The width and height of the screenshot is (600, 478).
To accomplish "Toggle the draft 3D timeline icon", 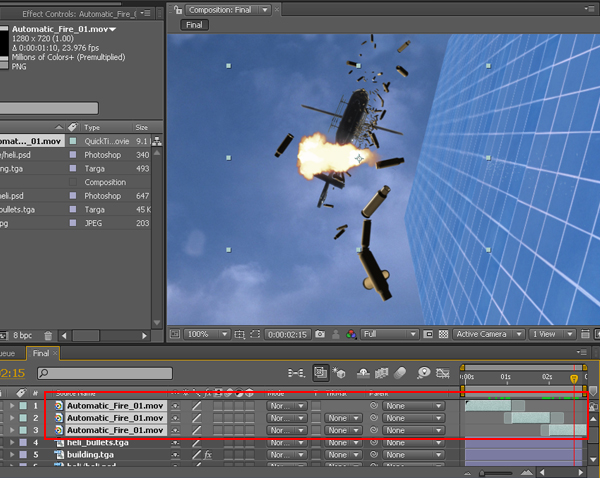I will point(339,372).
